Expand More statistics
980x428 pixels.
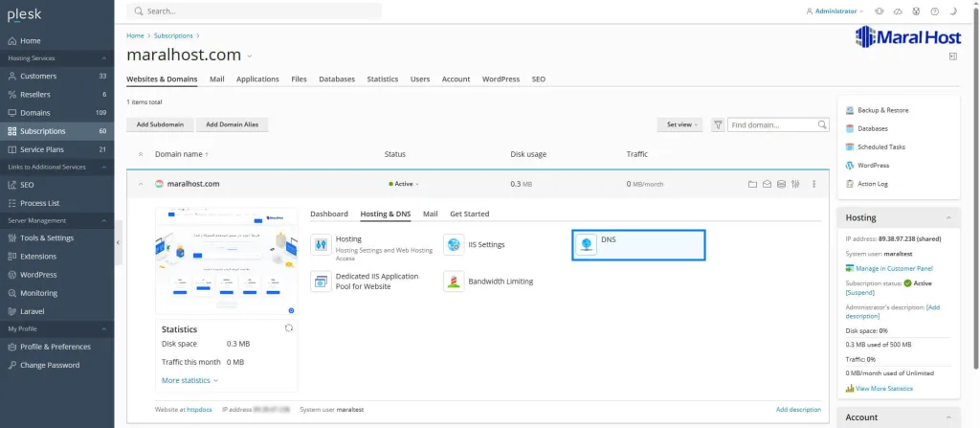tap(189, 380)
